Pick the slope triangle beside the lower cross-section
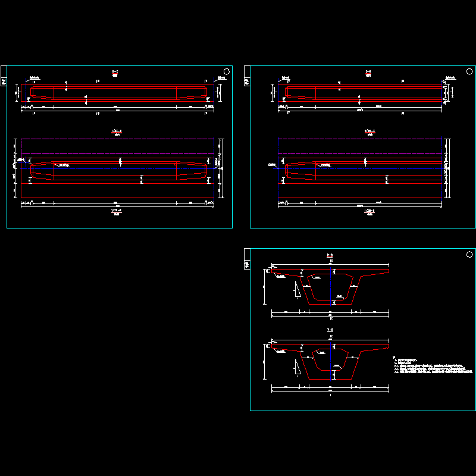The width and height of the screenshot is (476, 476). pyautogui.click(x=297, y=367)
